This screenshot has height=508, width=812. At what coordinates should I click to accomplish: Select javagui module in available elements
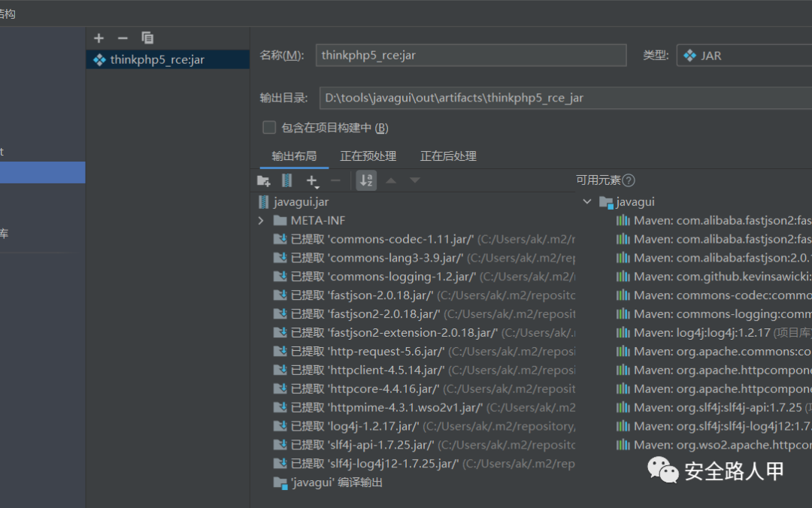tap(627, 202)
